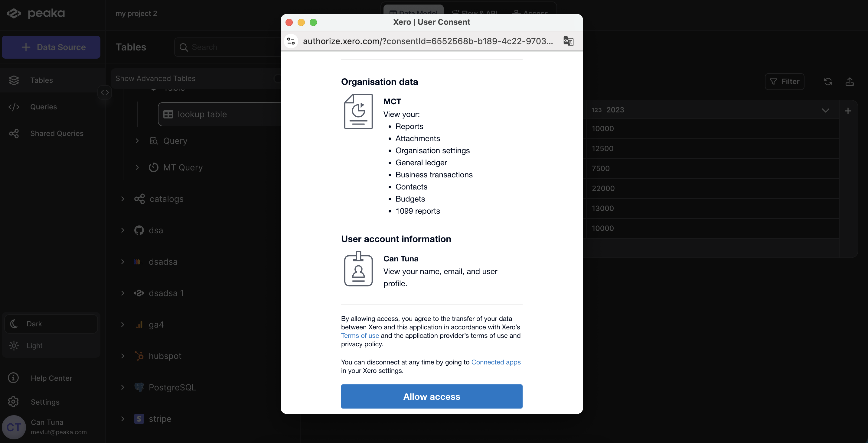Click the refresh table icon
The height and width of the screenshot is (443, 868).
pos(828,82)
